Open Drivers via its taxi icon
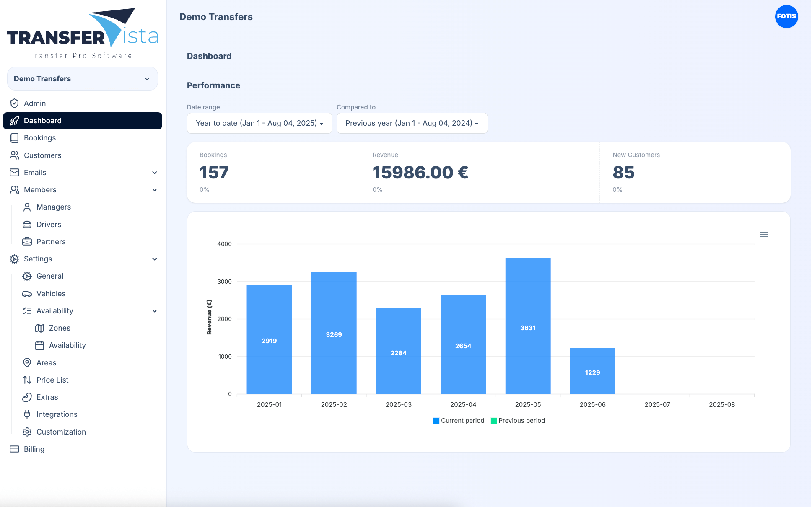Image resolution: width=812 pixels, height=507 pixels. 27,225
